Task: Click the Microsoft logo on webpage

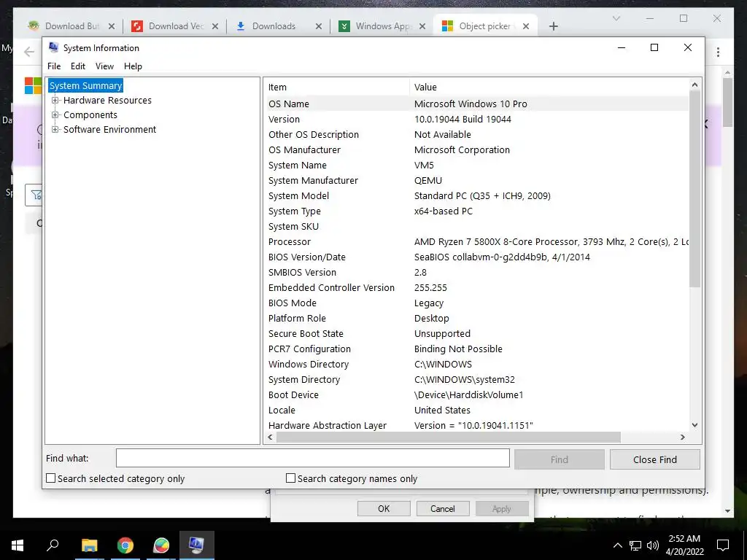Action: (33, 86)
